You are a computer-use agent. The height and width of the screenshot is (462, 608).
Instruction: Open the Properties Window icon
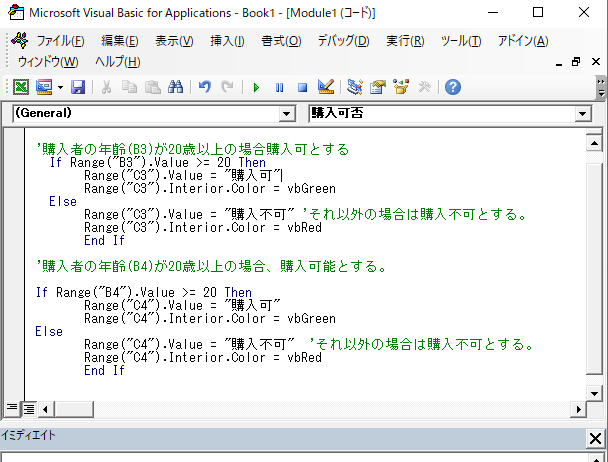pos(378,87)
